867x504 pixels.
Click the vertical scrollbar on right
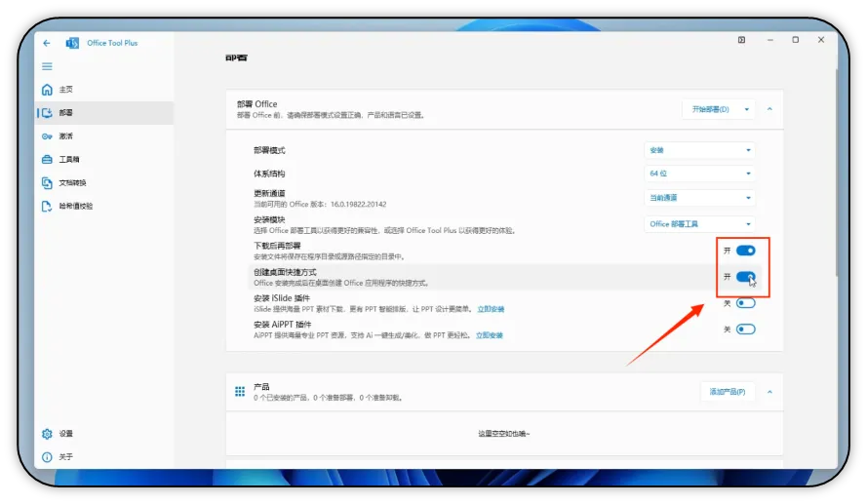pos(837,174)
